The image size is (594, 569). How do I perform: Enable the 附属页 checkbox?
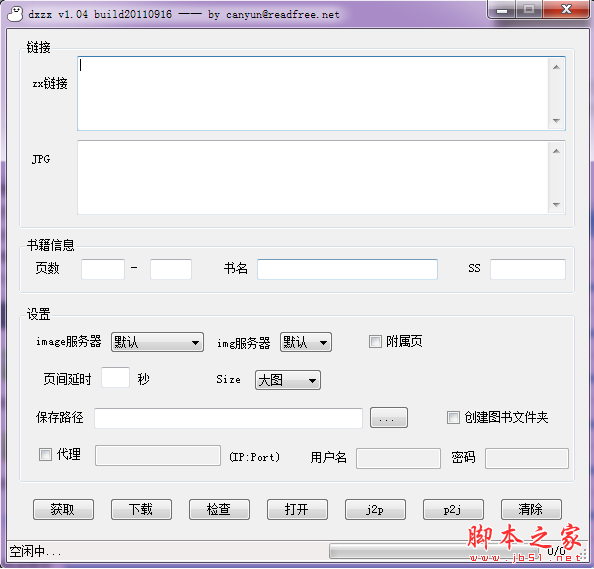pos(375,342)
